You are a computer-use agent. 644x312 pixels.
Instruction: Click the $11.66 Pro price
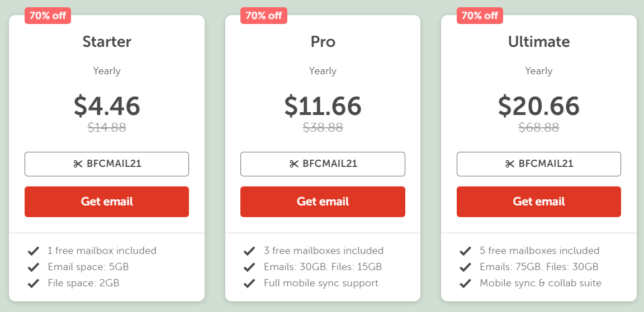323,106
